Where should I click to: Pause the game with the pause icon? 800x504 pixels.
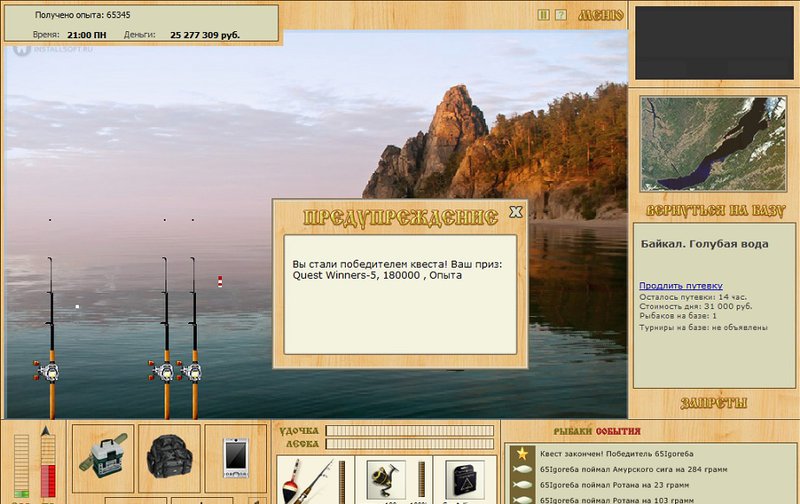543,15
